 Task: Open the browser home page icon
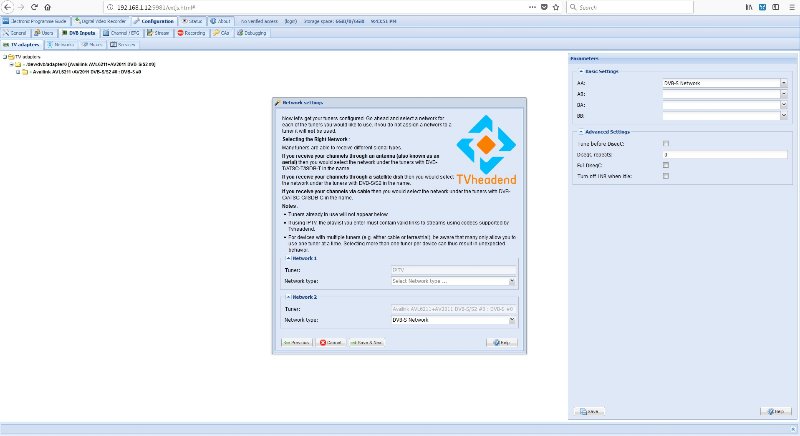[47, 7]
